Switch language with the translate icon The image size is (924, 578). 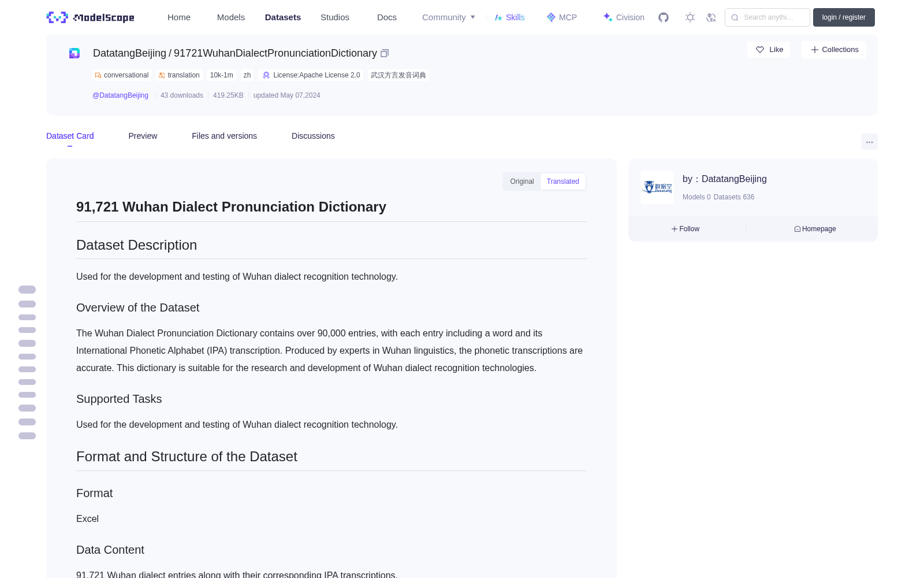[x=711, y=17]
